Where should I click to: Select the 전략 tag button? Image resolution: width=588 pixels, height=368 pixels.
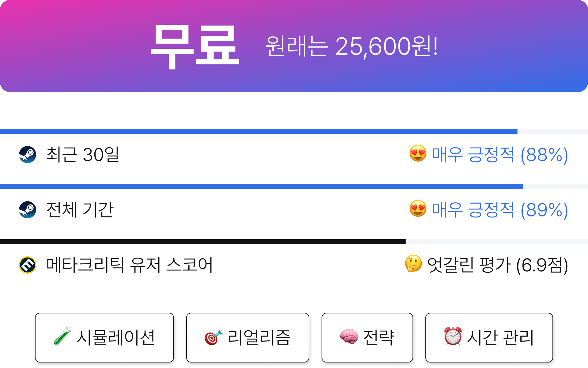tap(367, 338)
